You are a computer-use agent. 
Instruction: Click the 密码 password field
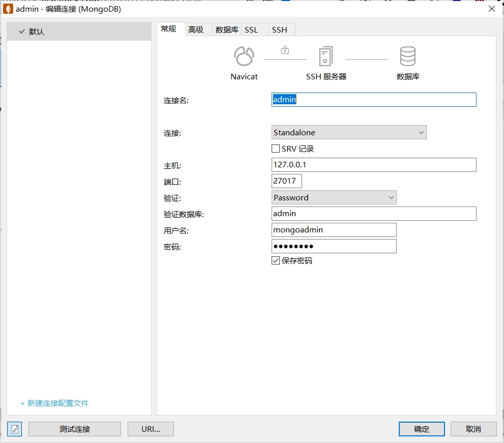[334, 246]
